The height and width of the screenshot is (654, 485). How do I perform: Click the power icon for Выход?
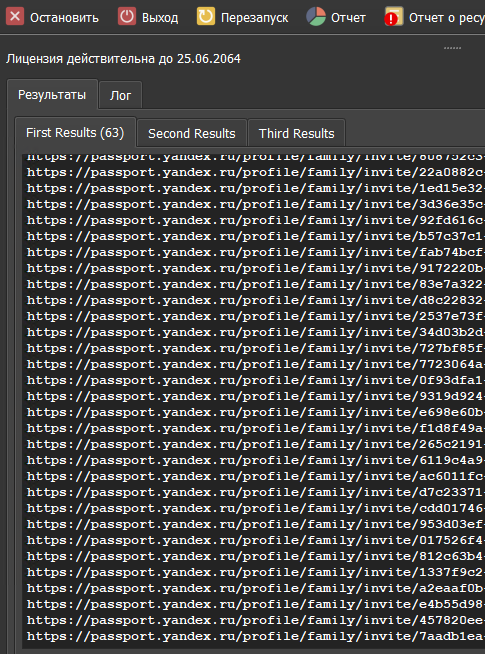coord(127,17)
